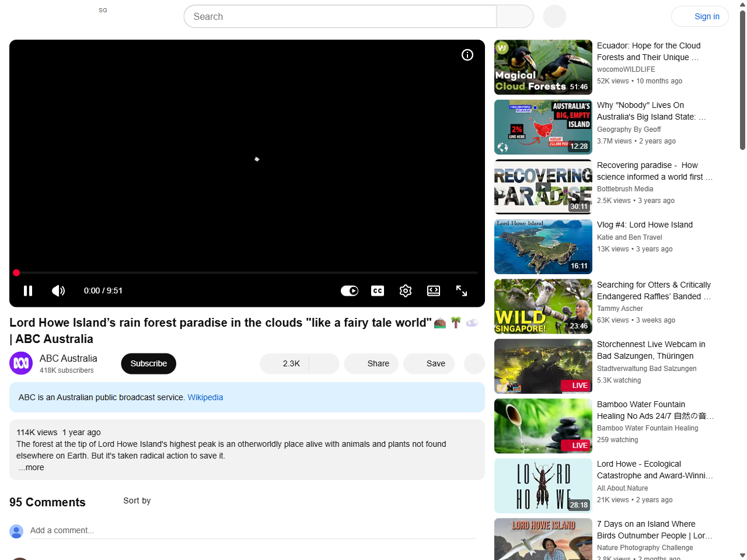
Task: Click the commenter profile avatar icon
Action: [16, 531]
